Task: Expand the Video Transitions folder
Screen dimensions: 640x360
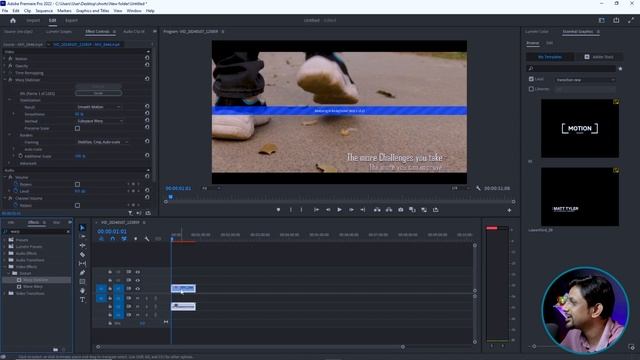Action: tap(5, 293)
